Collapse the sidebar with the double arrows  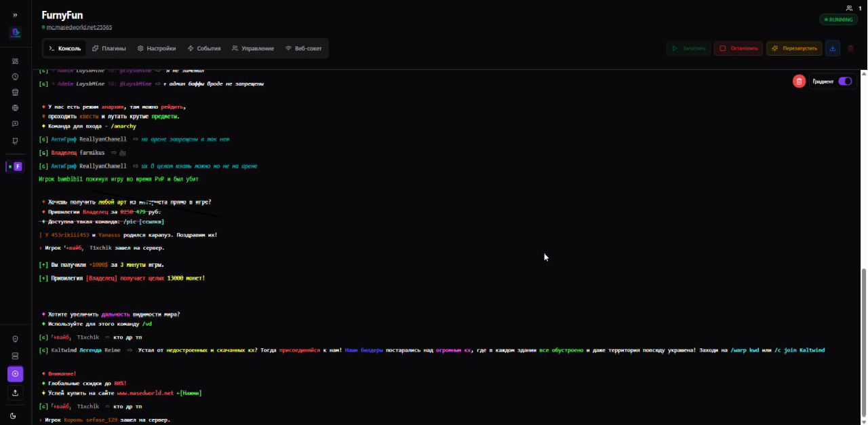click(15, 14)
